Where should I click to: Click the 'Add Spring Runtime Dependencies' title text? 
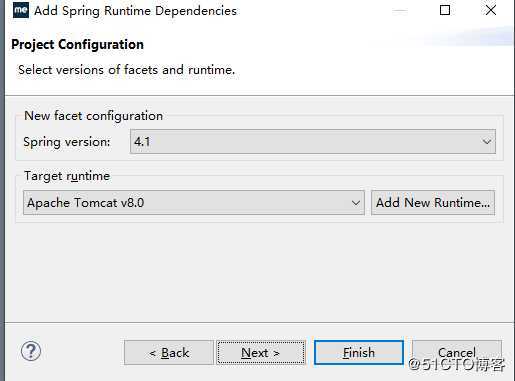point(135,11)
